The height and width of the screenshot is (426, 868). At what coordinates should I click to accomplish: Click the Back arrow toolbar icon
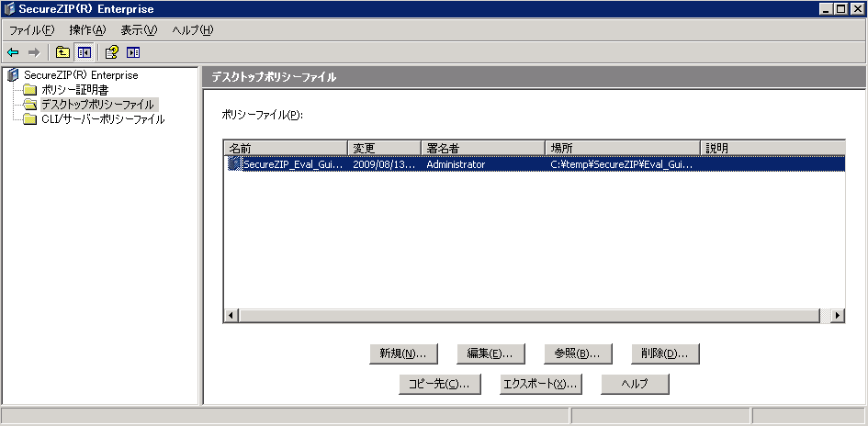[13, 52]
